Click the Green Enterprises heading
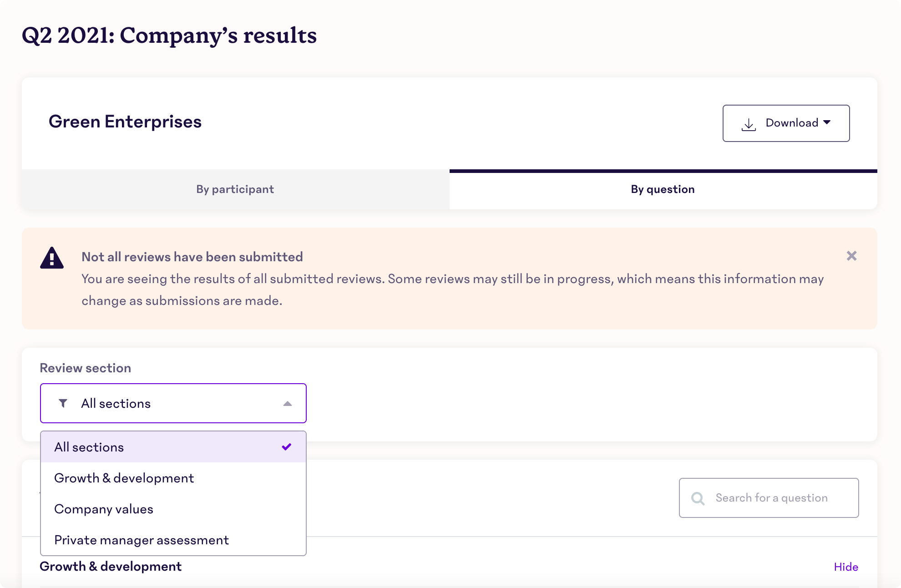 click(125, 122)
